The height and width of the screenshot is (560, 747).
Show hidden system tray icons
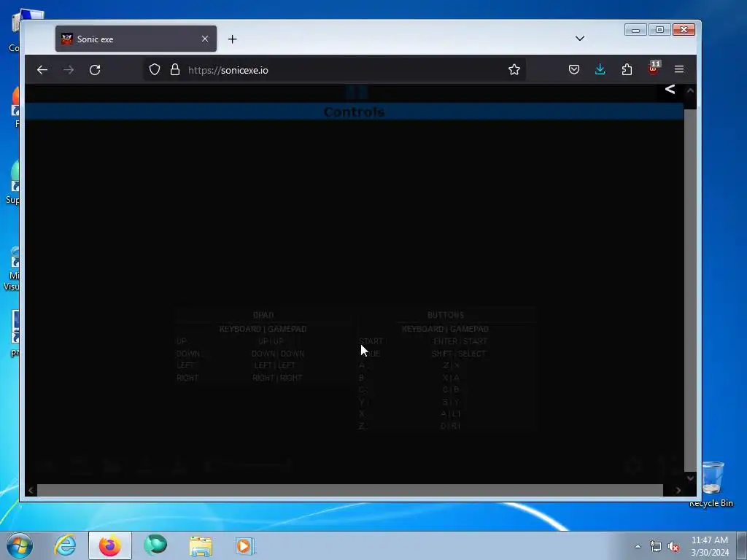[x=638, y=546]
